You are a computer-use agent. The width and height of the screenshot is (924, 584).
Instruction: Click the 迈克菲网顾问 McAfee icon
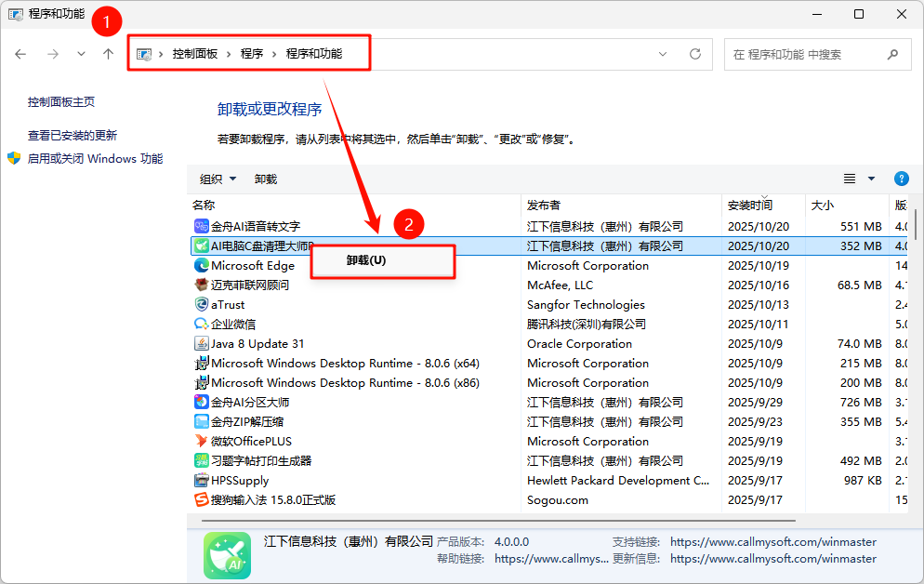tap(201, 285)
